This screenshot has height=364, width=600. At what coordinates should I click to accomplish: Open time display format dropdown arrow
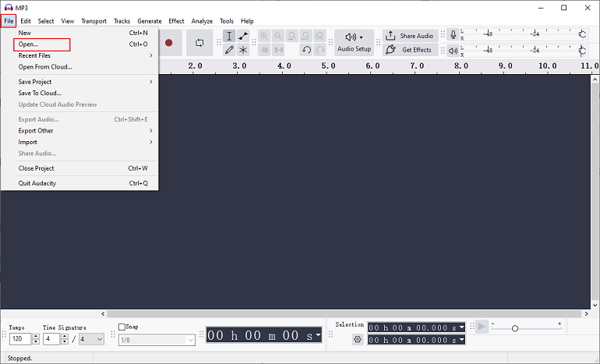point(318,334)
